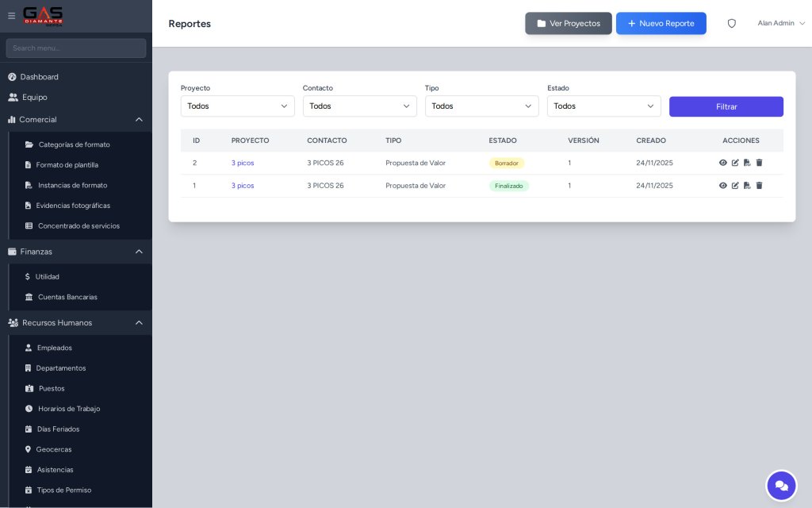Export PDF for report ID 1

tap(747, 186)
